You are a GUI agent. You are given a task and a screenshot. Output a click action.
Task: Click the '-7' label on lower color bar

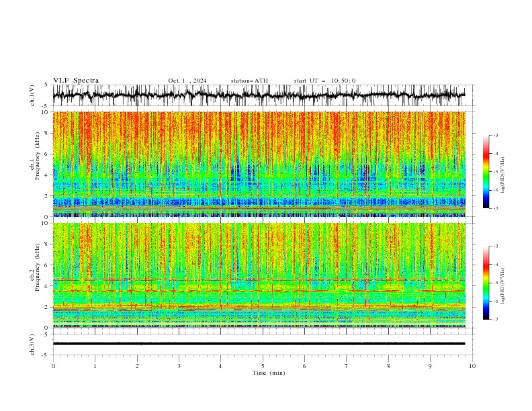click(x=496, y=319)
